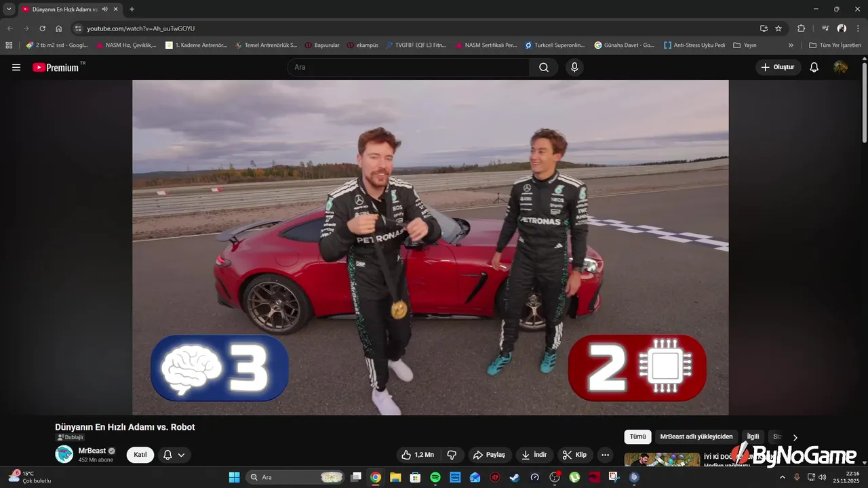Open media control icon in toolbar
The height and width of the screenshot is (488, 868).
coord(825,28)
